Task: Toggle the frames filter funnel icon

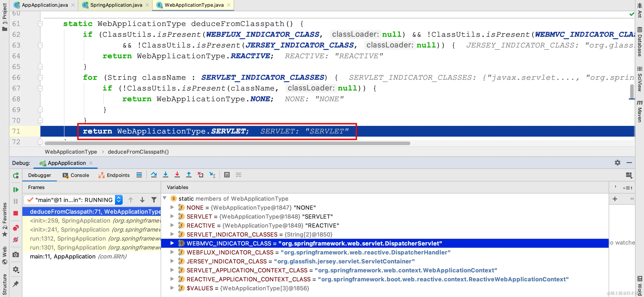Action: click(x=154, y=200)
